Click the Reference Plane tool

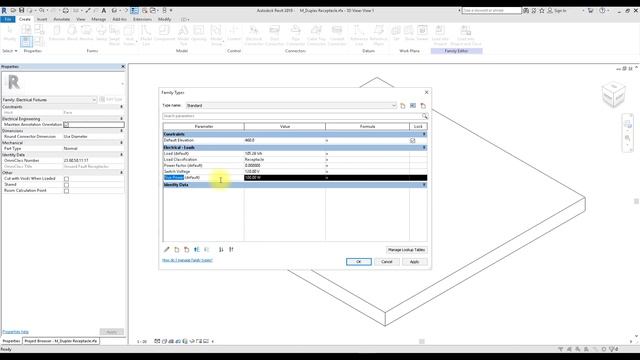coord(378,35)
